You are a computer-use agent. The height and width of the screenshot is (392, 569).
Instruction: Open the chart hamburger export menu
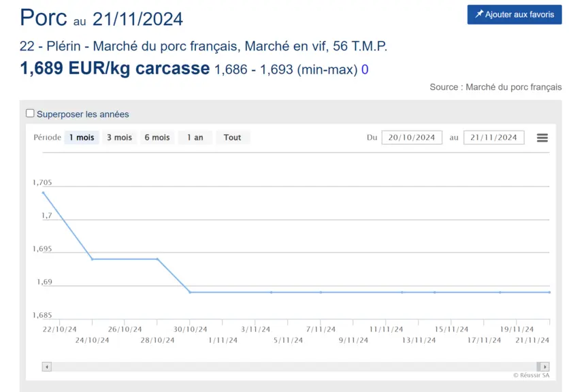click(x=542, y=137)
